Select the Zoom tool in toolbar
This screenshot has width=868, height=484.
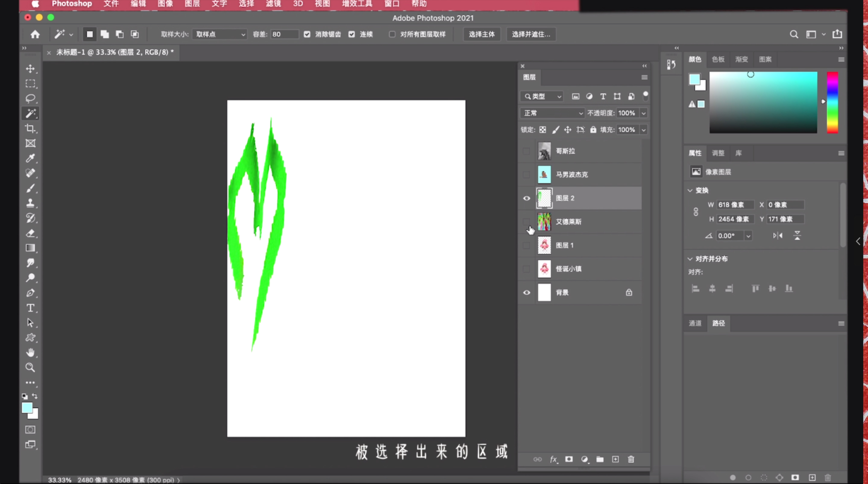pos(30,367)
